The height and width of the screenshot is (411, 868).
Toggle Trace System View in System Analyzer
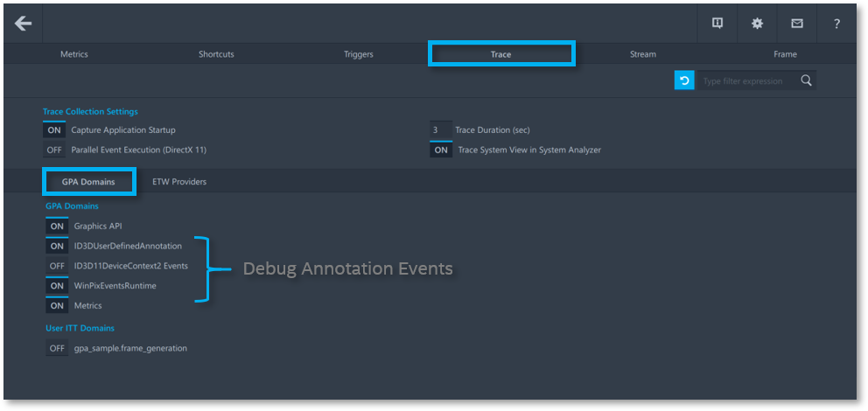[x=441, y=150]
